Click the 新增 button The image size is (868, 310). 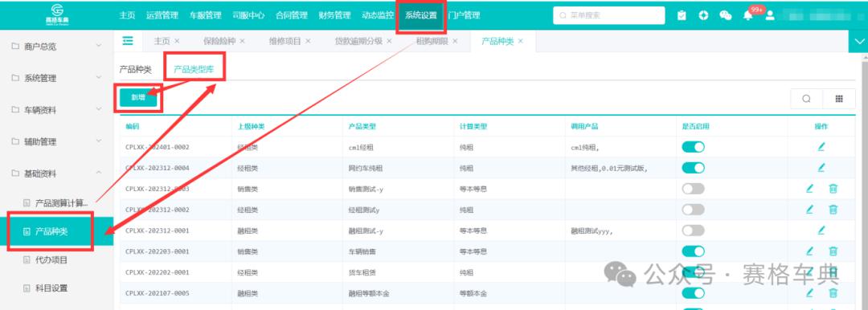[x=138, y=97]
